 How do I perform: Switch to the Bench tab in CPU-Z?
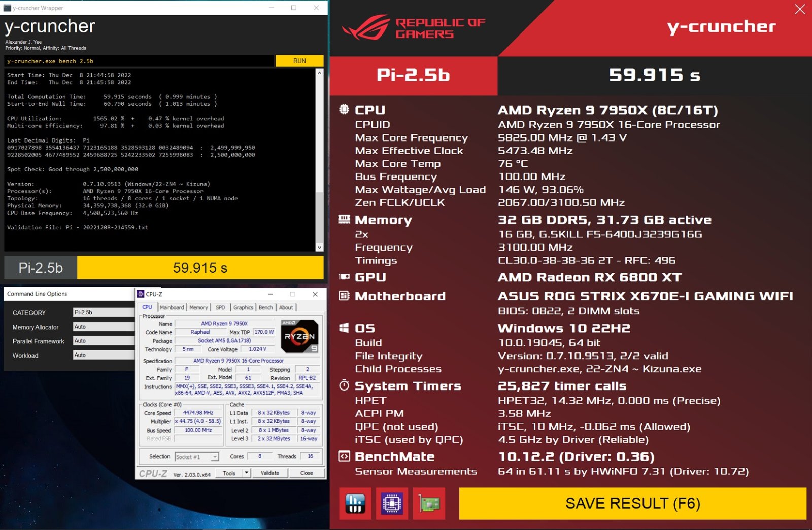point(265,307)
